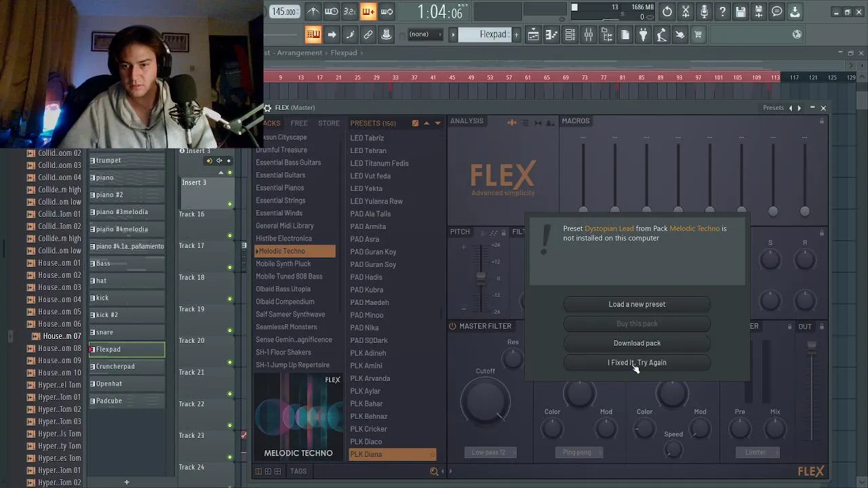The width and height of the screenshot is (868, 488).
Task: Click the random preset dice icon
Action: (x=415, y=123)
